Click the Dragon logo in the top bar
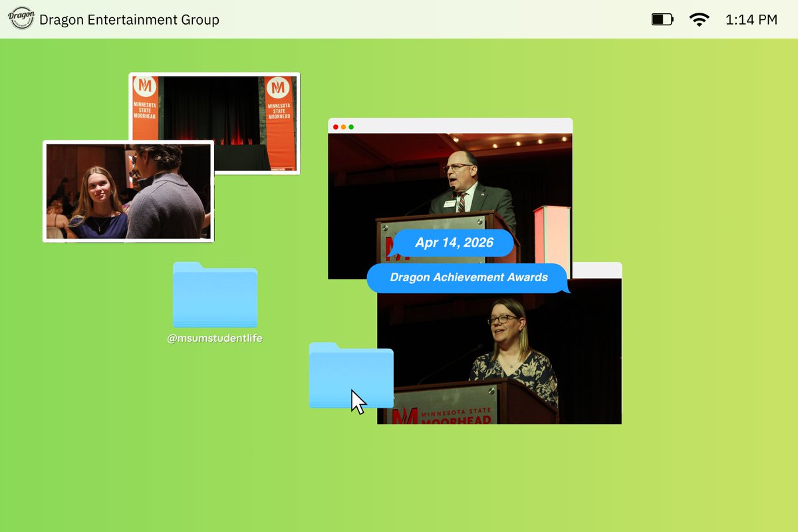 [x=21, y=19]
